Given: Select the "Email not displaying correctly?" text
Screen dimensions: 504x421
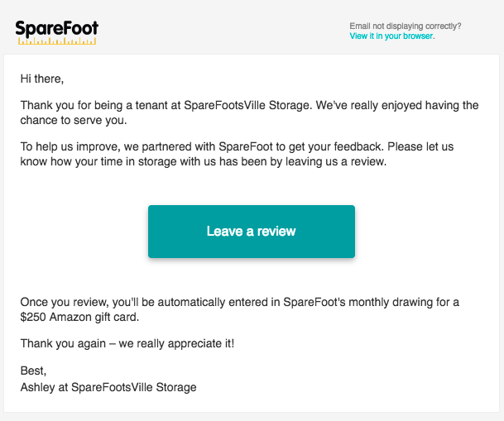Looking at the screenshot, I should click(x=406, y=26).
